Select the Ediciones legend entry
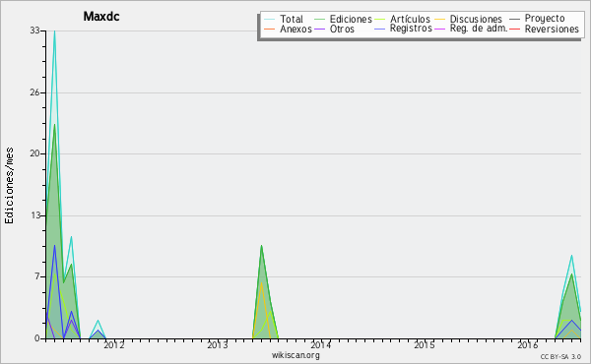The image size is (591, 364). (x=343, y=19)
